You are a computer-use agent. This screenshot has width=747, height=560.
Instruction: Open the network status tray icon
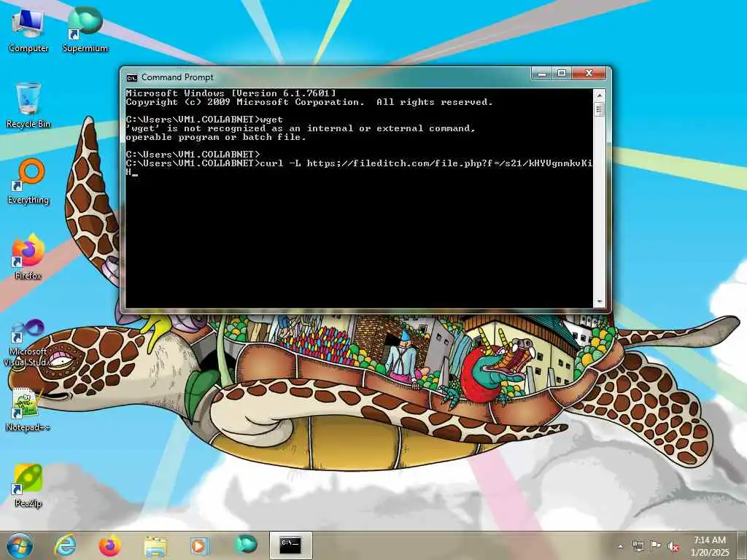(638, 546)
